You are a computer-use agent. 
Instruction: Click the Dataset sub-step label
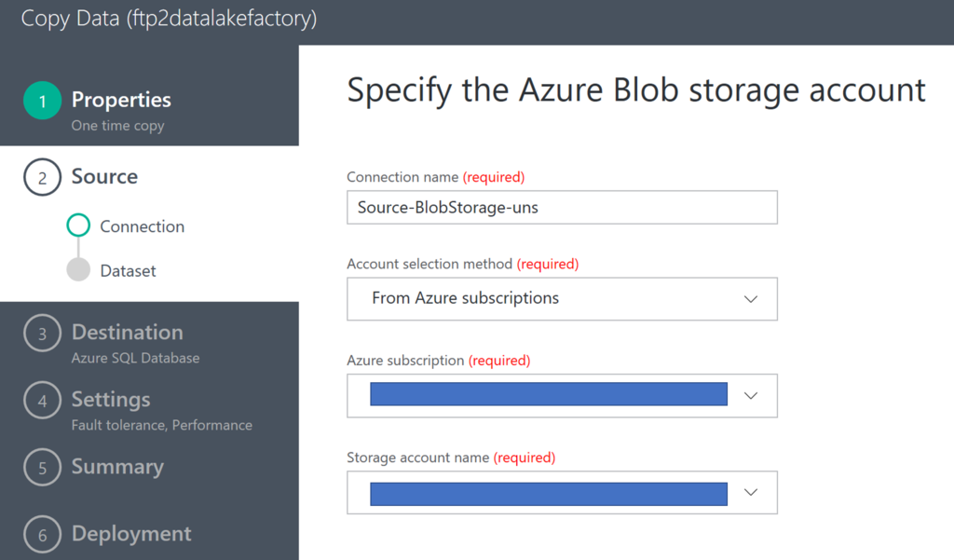click(128, 271)
